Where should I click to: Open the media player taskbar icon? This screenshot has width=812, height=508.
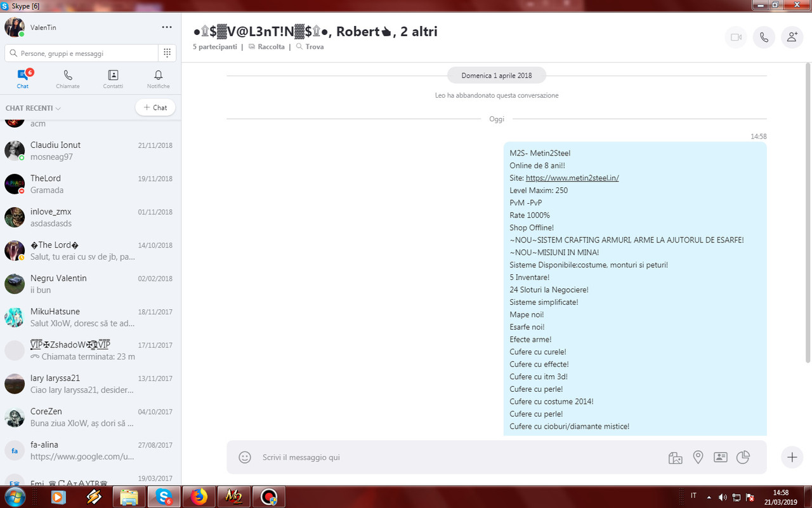point(58,497)
